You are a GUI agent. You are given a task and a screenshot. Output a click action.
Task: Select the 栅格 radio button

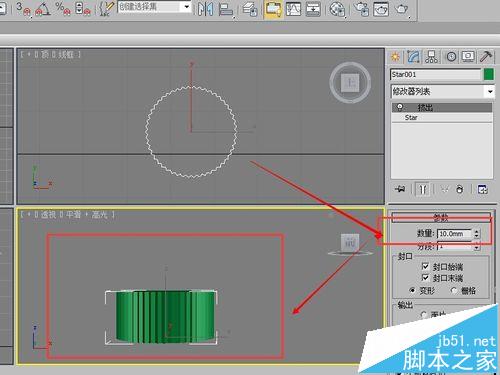pyautogui.click(x=454, y=290)
